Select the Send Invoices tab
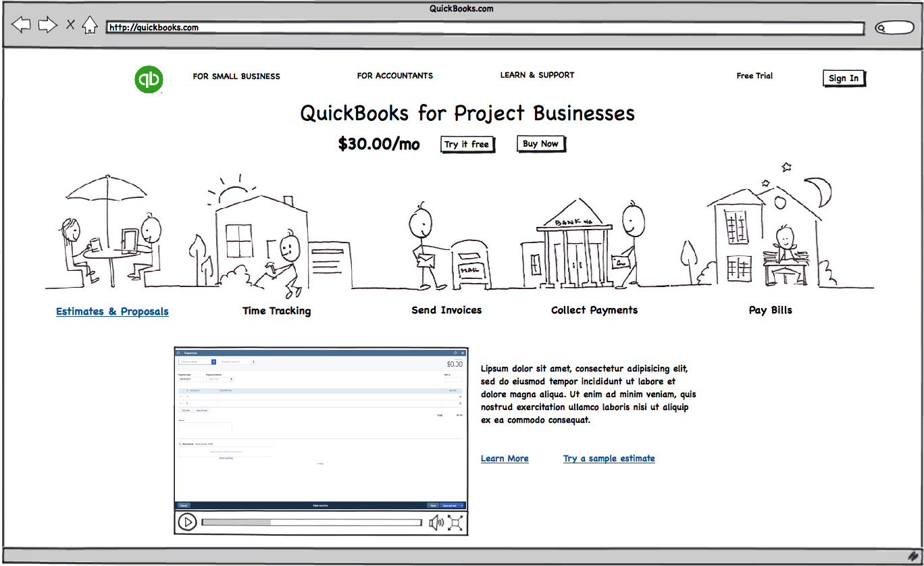The height and width of the screenshot is (566, 924). (x=446, y=310)
